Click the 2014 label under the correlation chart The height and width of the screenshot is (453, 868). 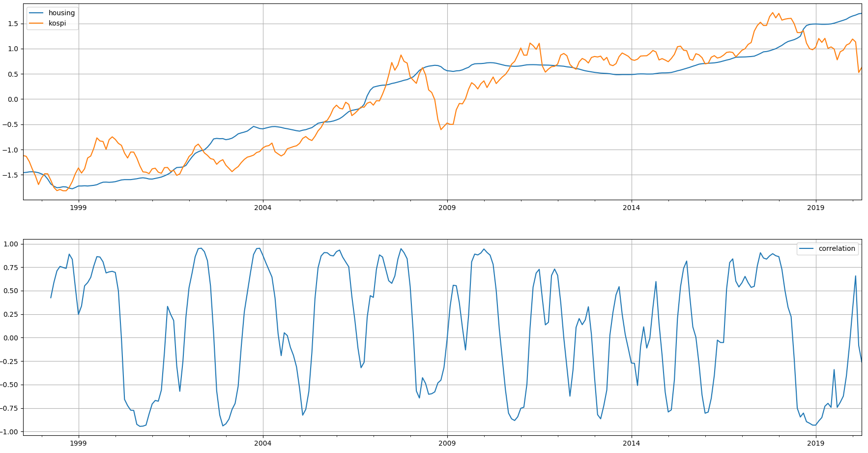point(631,443)
